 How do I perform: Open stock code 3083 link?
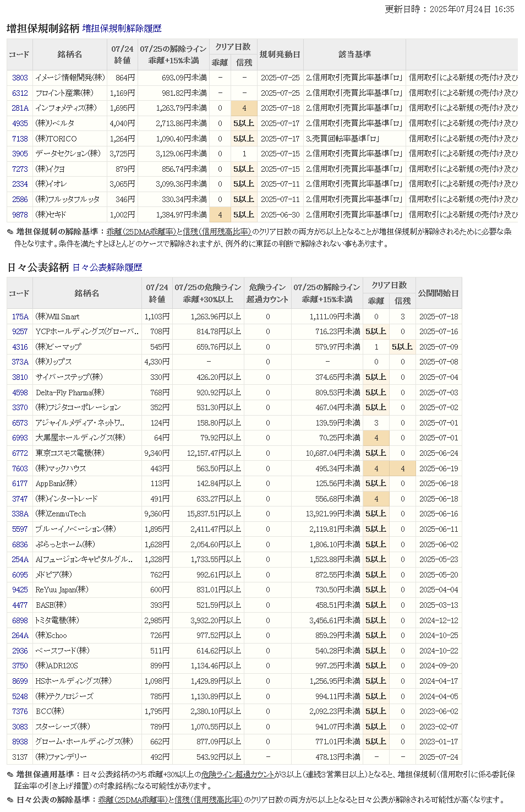point(20,727)
